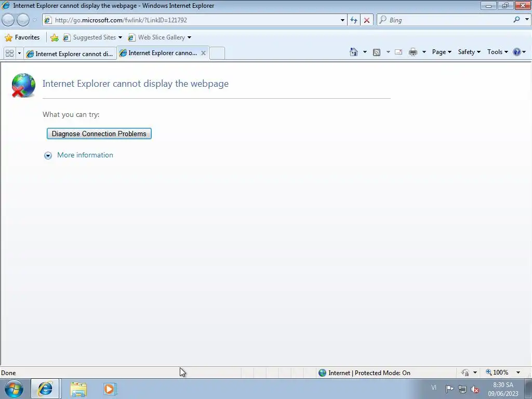Select the second Internet Explorer canno... tab
Viewport: 532px width, 399px height.
[158, 53]
